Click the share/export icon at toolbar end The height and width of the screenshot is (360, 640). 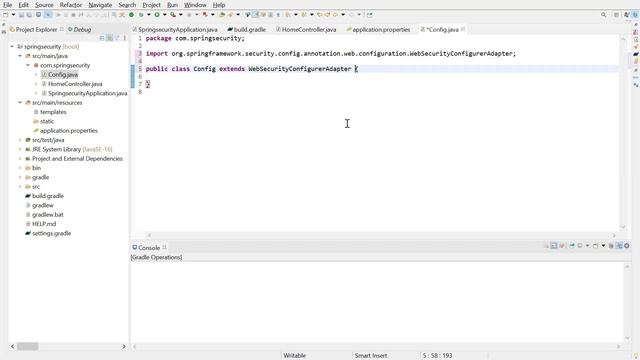369,15
